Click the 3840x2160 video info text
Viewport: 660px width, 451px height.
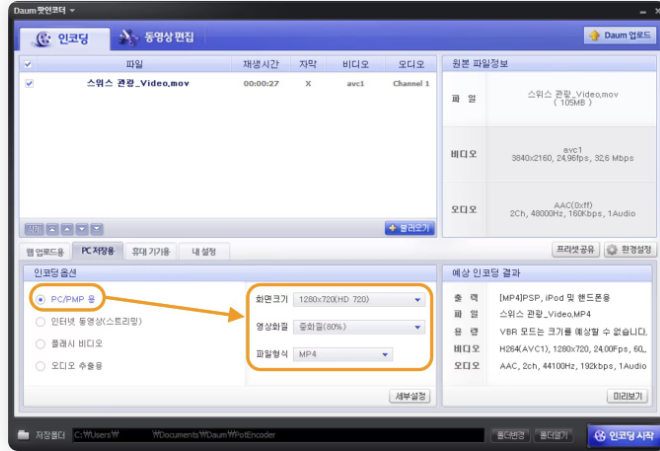[572, 158]
